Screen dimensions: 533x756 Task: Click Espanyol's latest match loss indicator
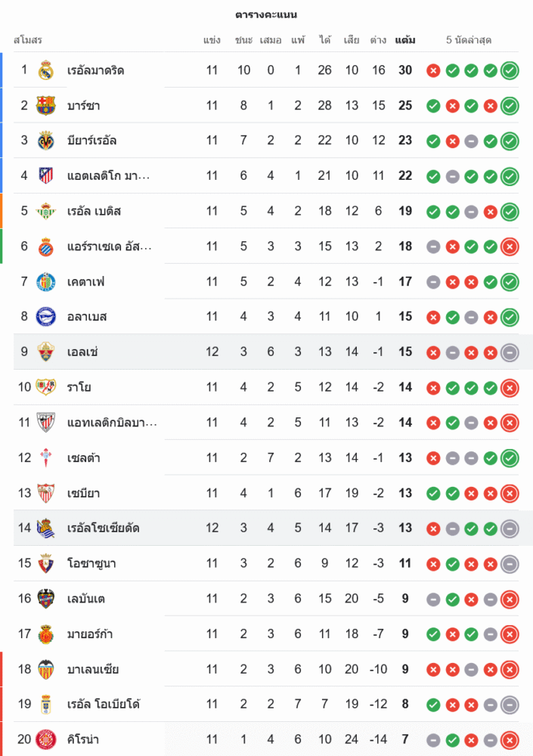click(x=510, y=246)
